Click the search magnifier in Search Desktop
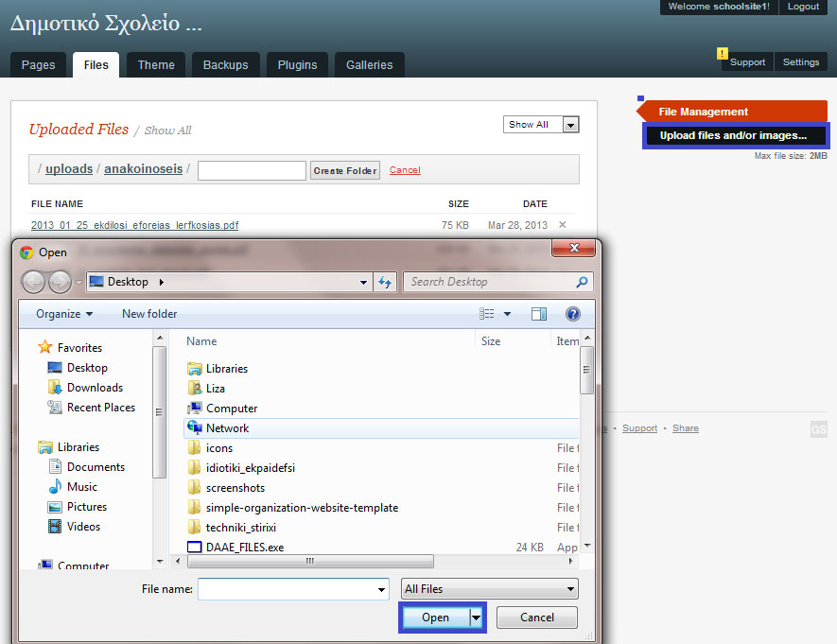 coord(582,282)
